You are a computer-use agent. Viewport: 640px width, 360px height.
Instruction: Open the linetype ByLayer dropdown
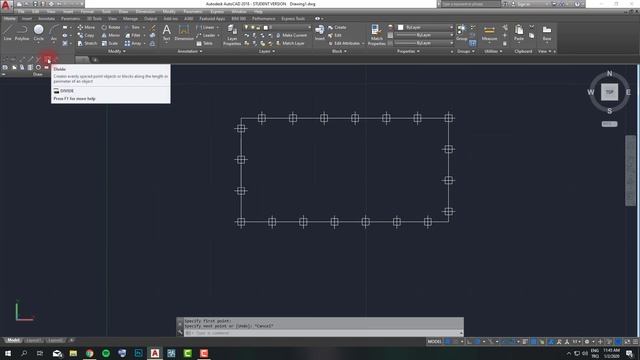[425, 43]
